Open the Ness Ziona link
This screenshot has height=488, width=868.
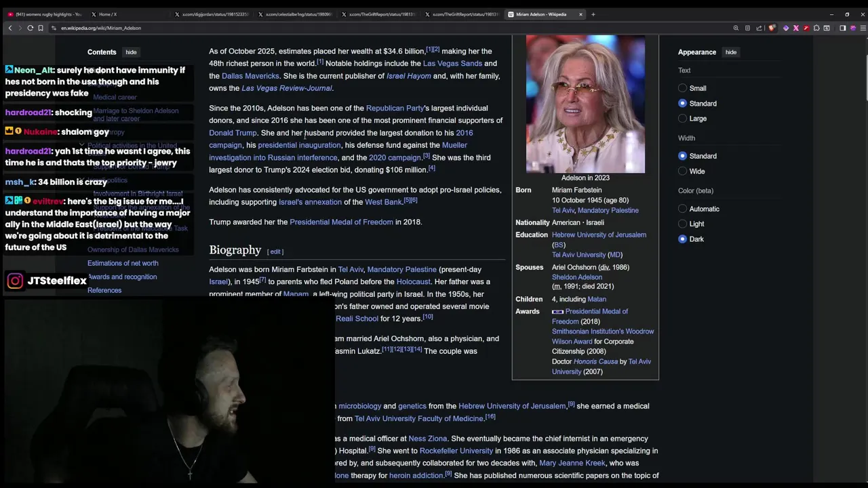[427, 439]
